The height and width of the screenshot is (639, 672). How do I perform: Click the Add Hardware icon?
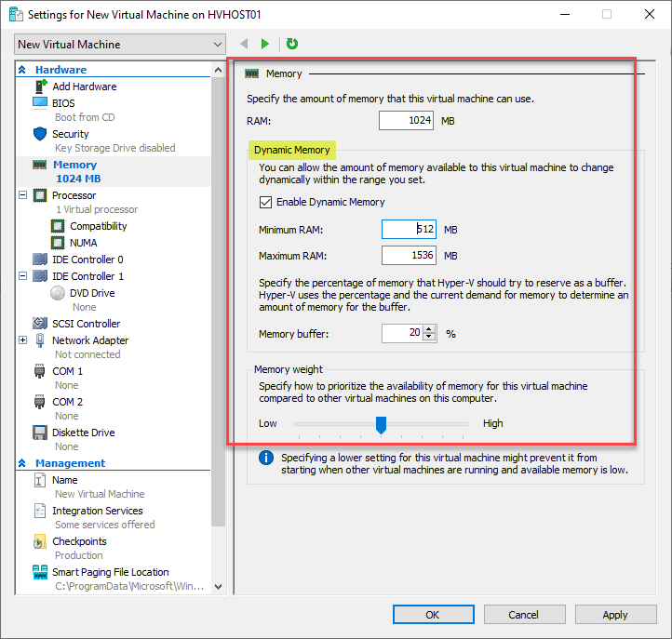pyautogui.click(x=40, y=87)
